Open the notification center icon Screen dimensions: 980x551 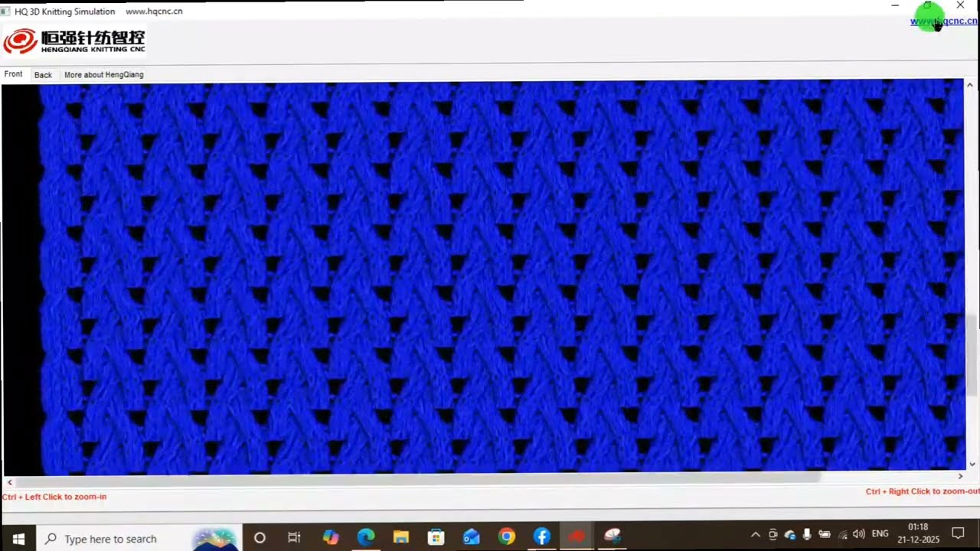click(958, 533)
